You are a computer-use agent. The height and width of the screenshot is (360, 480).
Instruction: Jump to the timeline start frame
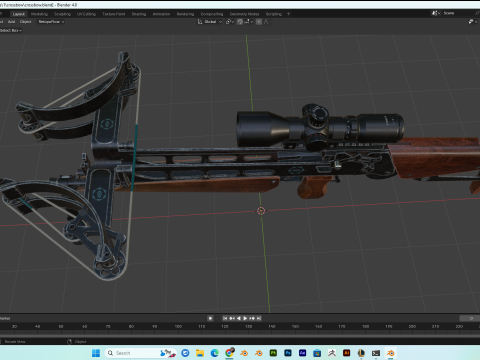pos(225,318)
